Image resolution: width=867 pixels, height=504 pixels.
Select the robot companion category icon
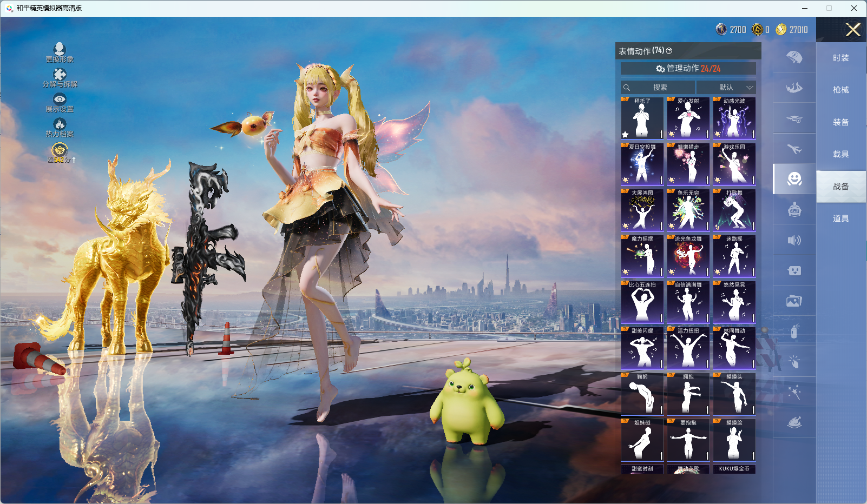coord(794,209)
